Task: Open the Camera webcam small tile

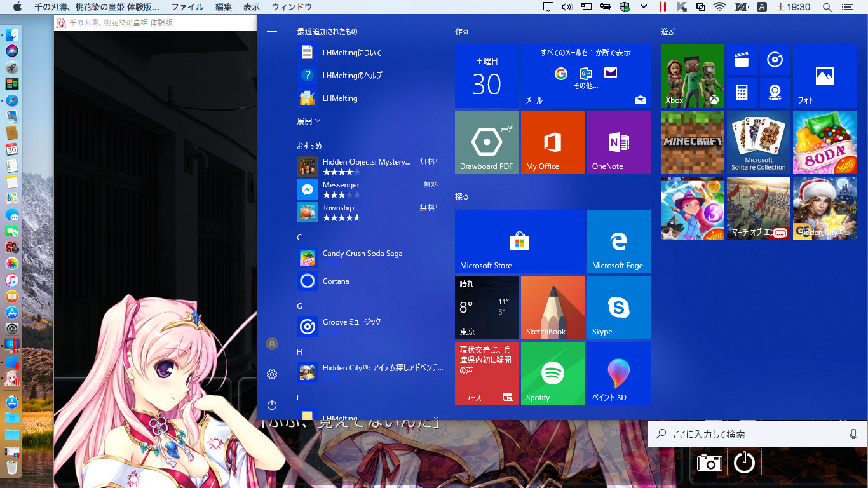Action: coord(775,93)
